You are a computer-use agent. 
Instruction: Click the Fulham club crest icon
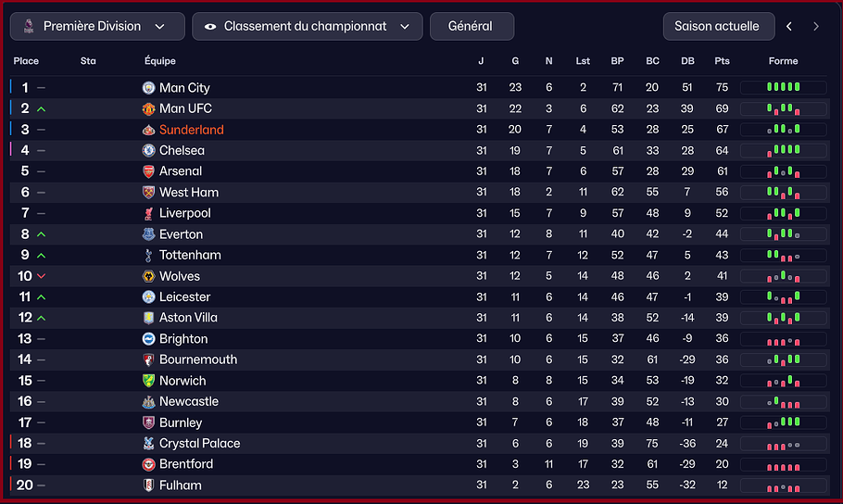point(148,485)
